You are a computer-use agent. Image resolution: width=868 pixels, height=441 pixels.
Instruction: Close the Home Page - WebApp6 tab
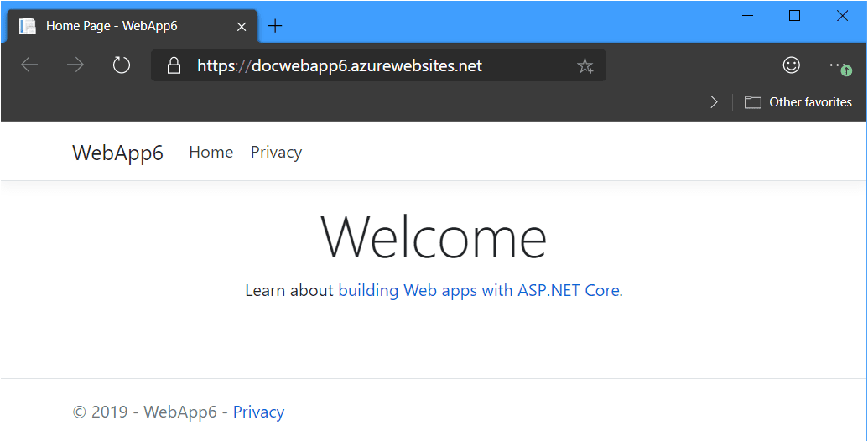(x=242, y=26)
